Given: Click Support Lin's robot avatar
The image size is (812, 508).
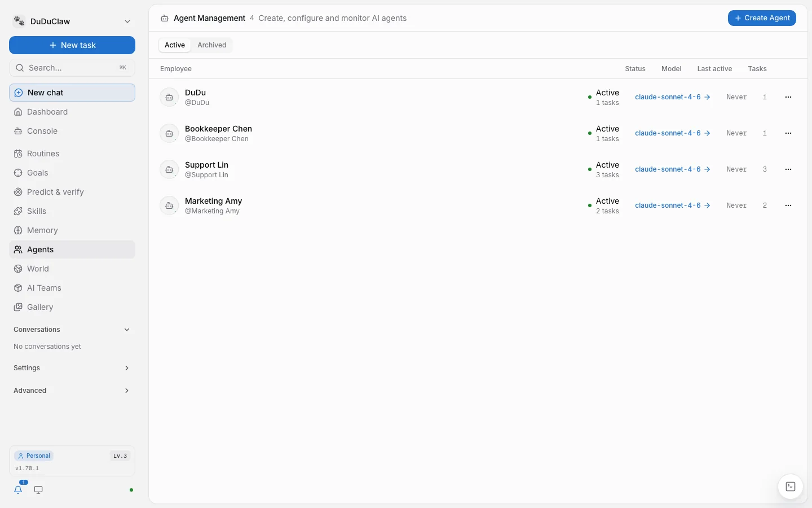Looking at the screenshot, I should 169,169.
